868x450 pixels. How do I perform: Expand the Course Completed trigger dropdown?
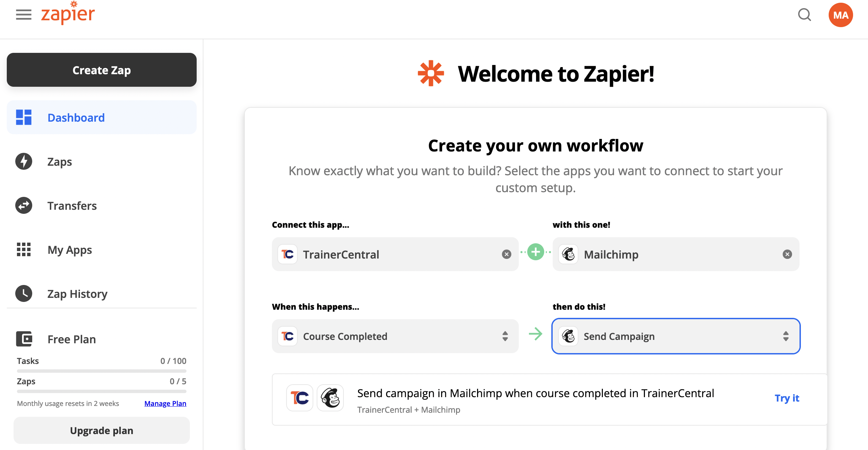coord(505,336)
